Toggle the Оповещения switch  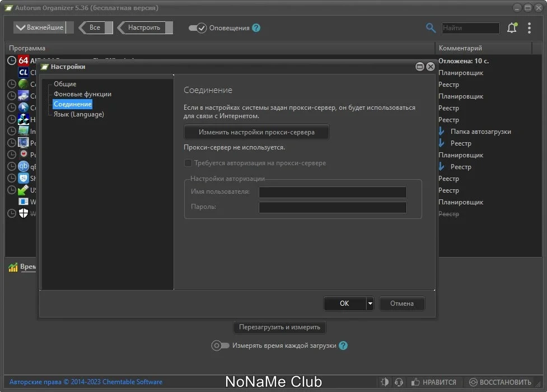tap(198, 28)
